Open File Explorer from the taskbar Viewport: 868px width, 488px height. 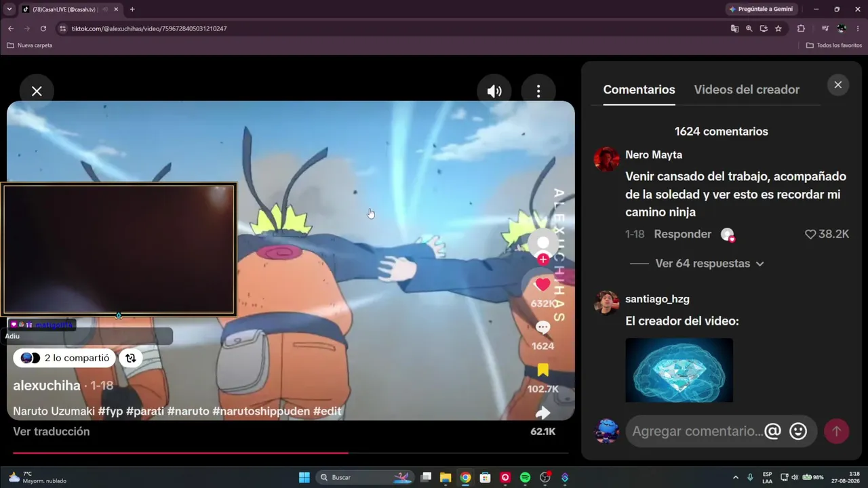pos(446,477)
